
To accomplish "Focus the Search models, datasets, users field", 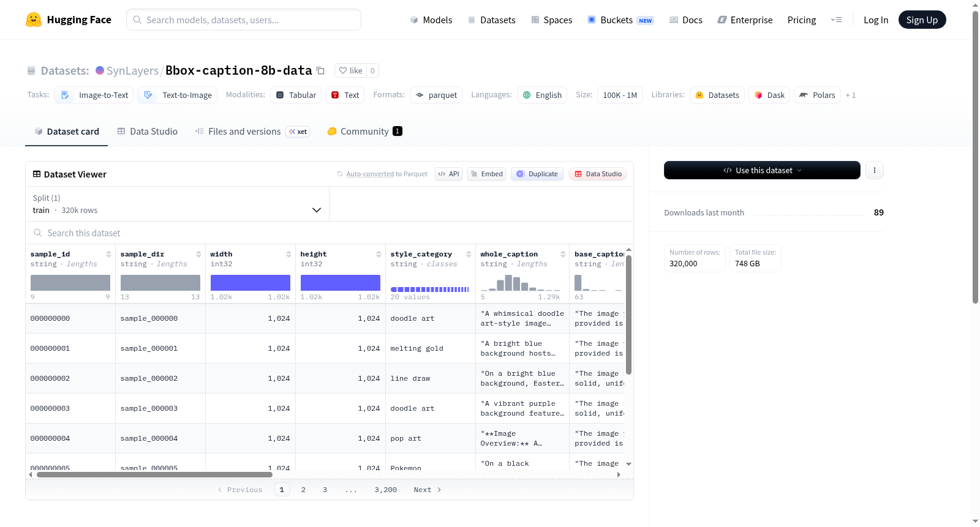I will point(244,20).
